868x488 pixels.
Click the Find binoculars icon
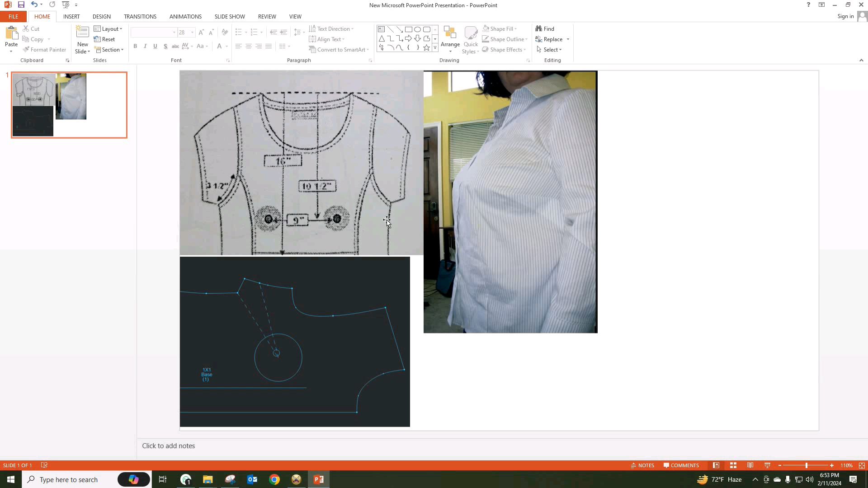(x=539, y=28)
